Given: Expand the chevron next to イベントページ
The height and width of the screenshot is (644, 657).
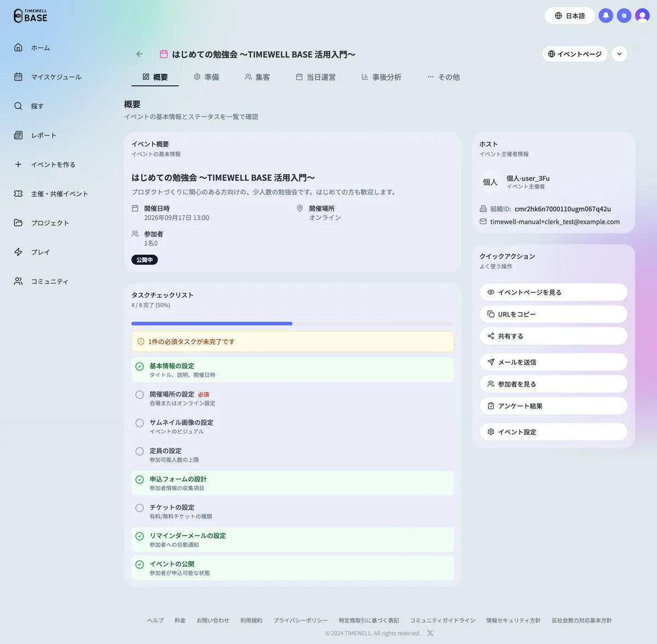Looking at the screenshot, I should [x=619, y=54].
